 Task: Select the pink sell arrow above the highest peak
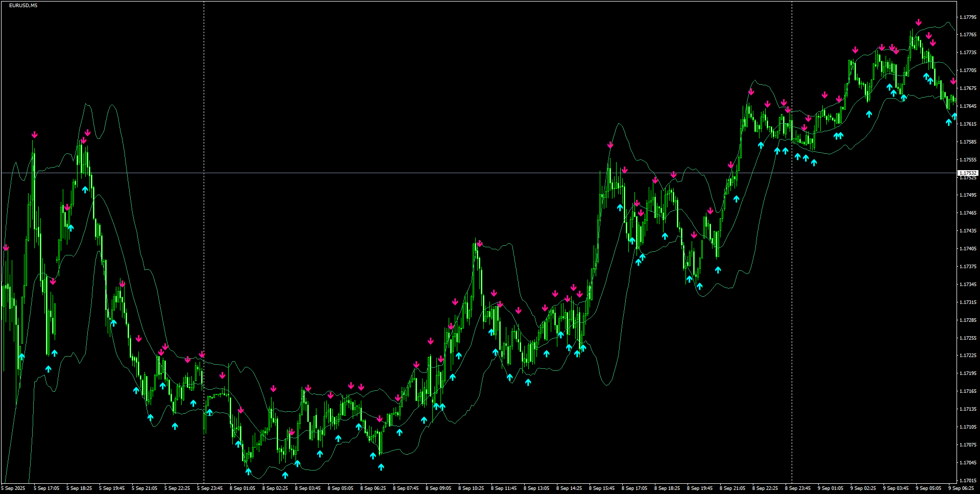[919, 22]
